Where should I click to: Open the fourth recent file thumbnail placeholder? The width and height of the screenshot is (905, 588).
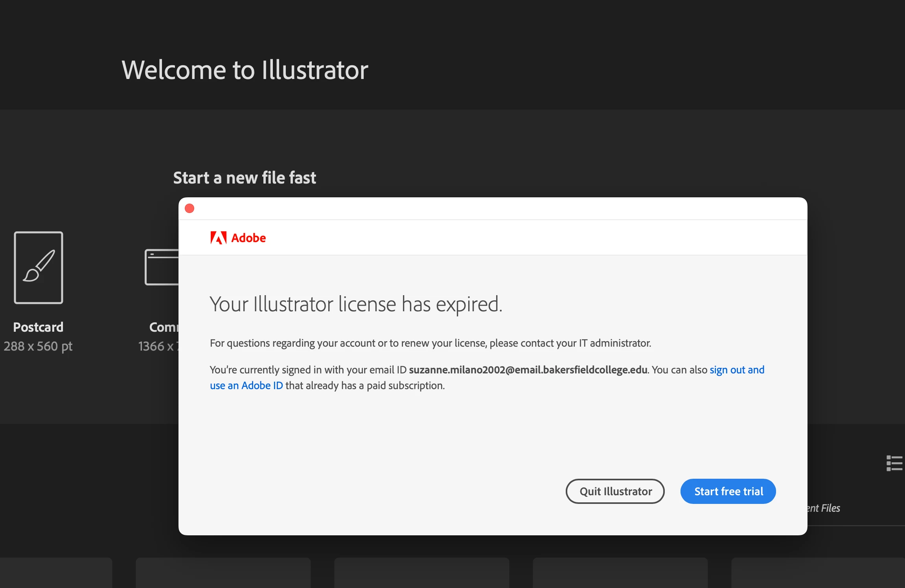coord(620,572)
